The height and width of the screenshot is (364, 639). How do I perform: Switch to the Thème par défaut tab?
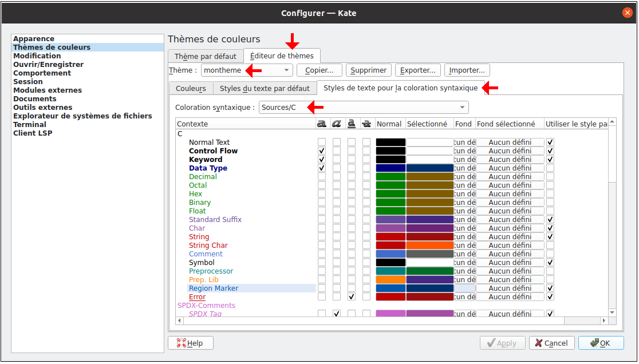[206, 56]
